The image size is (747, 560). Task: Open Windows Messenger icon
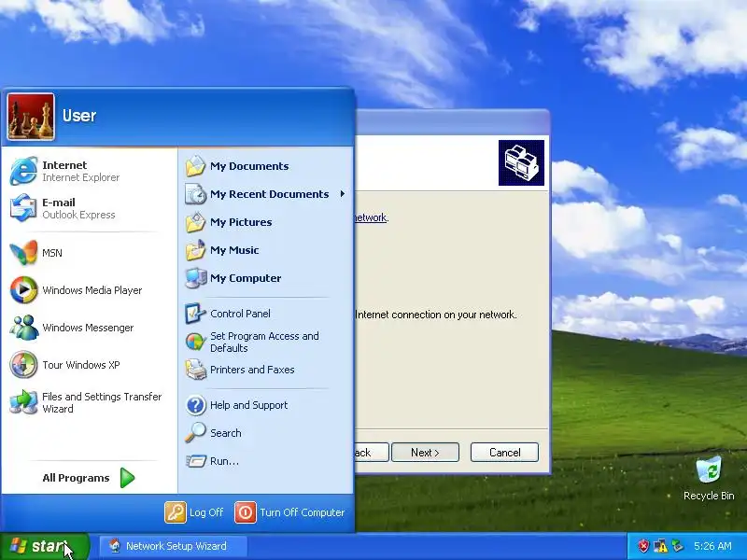(x=23, y=328)
